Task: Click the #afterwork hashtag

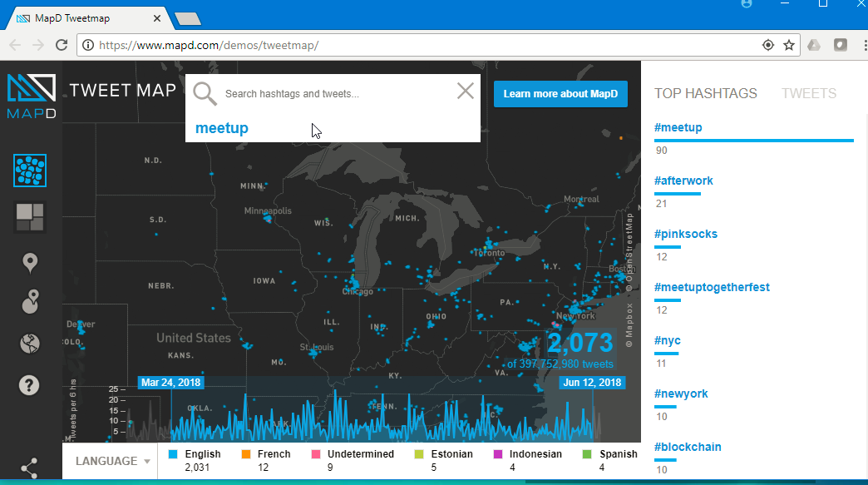Action: click(x=683, y=181)
